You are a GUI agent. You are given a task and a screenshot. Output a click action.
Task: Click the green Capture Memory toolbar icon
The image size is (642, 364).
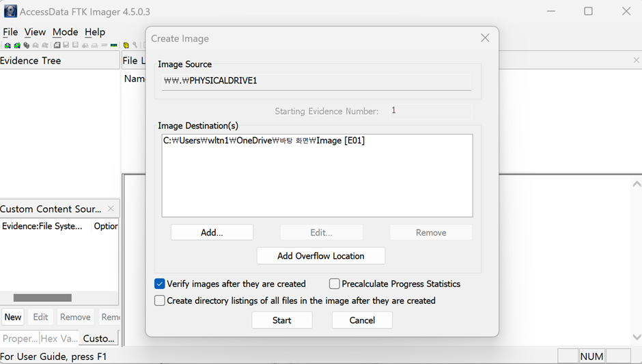click(x=114, y=45)
